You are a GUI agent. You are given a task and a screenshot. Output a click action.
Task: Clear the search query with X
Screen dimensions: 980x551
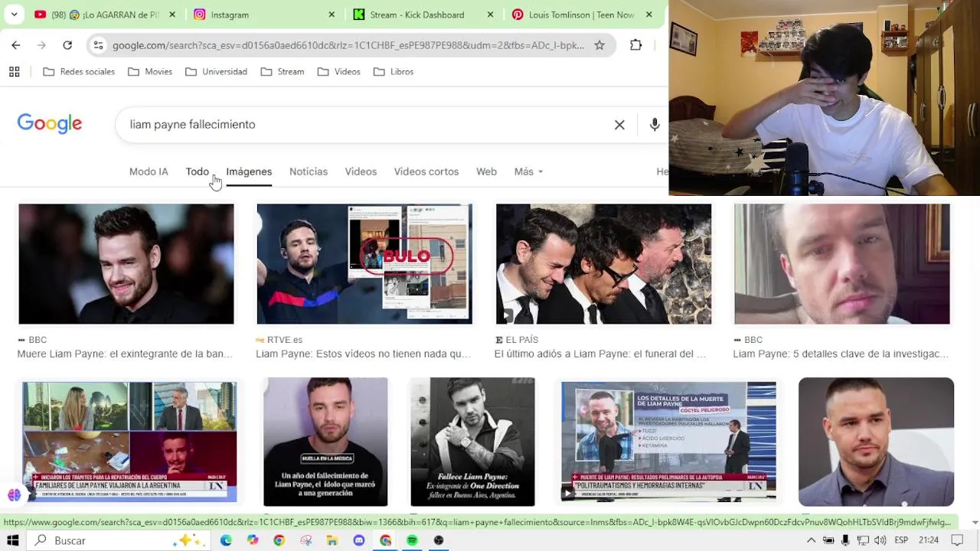(x=619, y=125)
